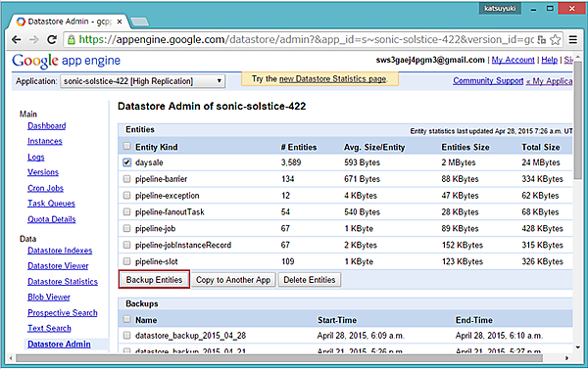Go back with browser back arrow
The width and height of the screenshot is (588, 369).
click(16, 40)
